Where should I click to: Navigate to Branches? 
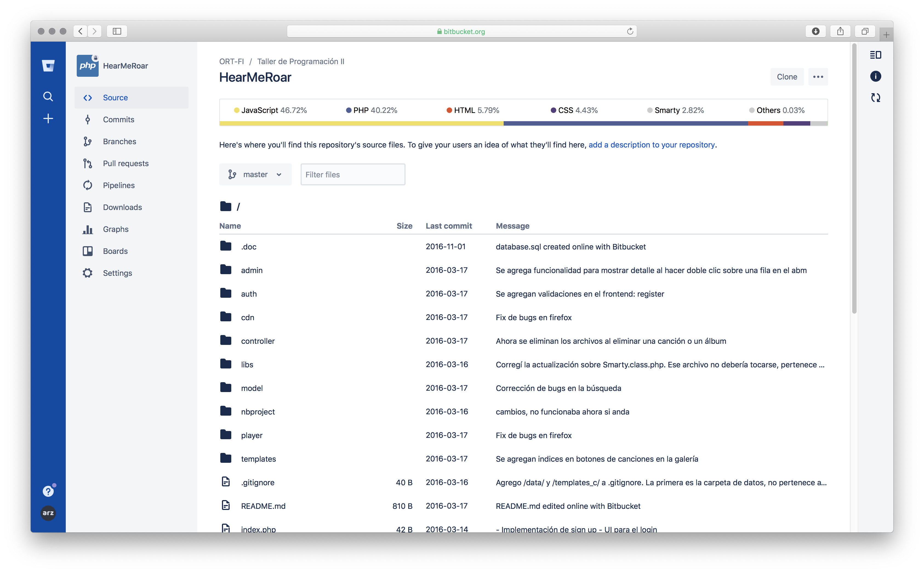coord(119,141)
